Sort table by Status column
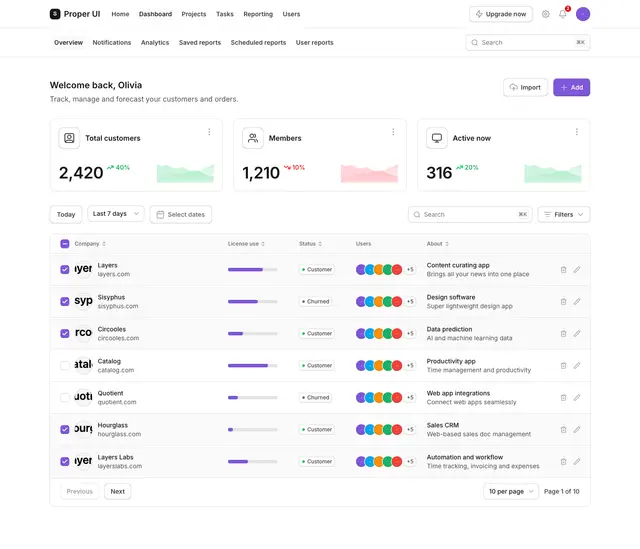Viewport: 640px width, 549px height. pos(310,244)
